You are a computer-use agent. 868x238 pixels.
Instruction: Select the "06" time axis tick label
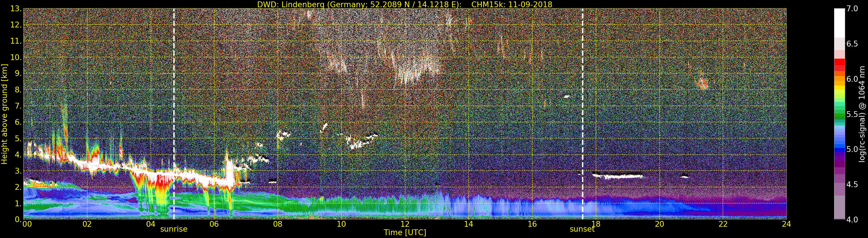tap(214, 224)
